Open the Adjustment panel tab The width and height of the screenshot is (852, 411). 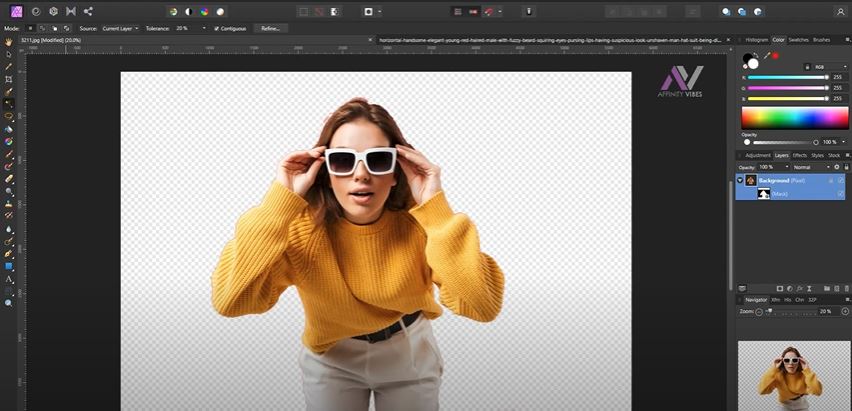757,155
